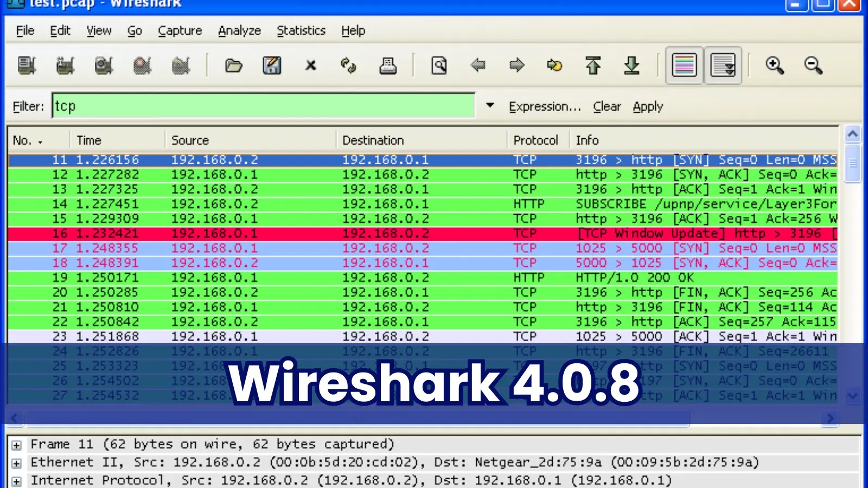Select packet 22 with Seq=257 Ack=115
The height and width of the screenshot is (488, 868).
(x=423, y=322)
